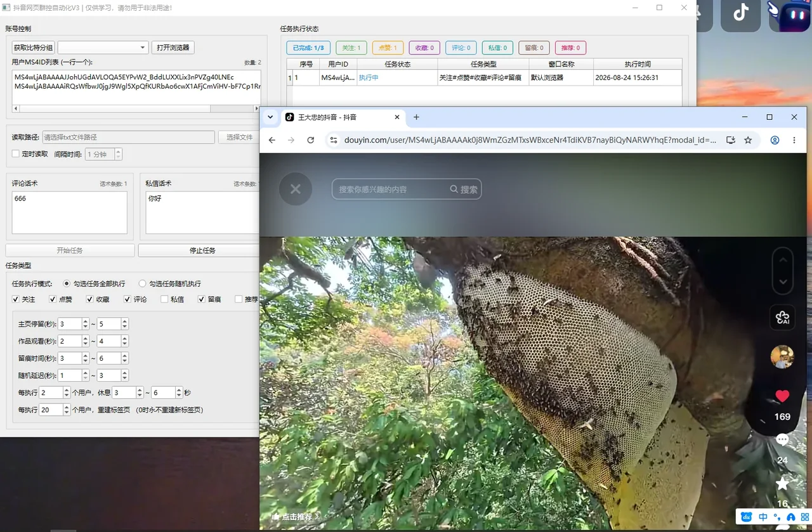Enable the 定时读取 checkbox

point(16,153)
